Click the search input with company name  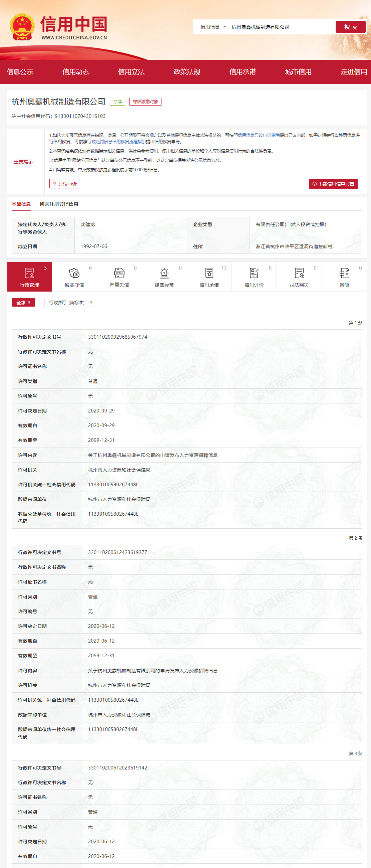click(282, 27)
